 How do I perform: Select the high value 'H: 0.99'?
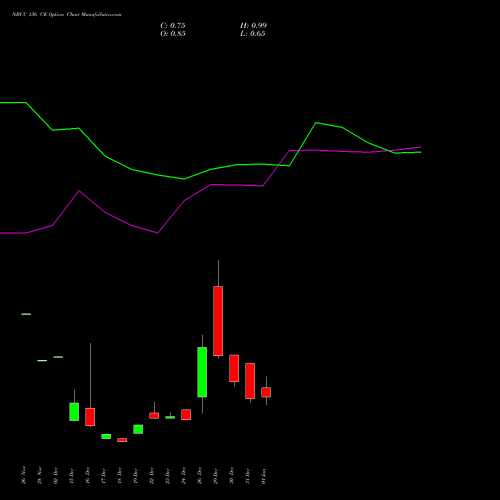point(253,26)
